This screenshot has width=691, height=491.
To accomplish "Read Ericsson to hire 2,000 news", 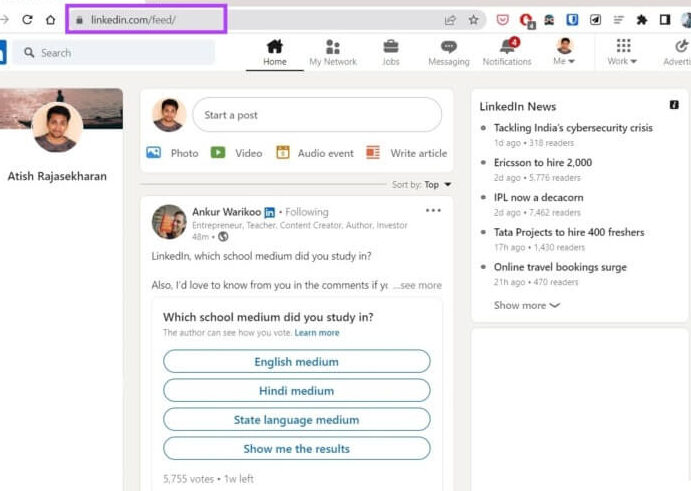I will coord(542,163).
